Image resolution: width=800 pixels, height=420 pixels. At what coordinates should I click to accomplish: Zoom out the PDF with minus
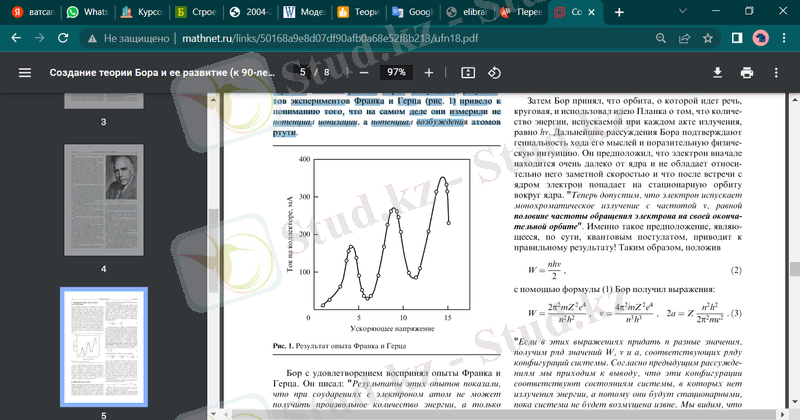tap(364, 73)
